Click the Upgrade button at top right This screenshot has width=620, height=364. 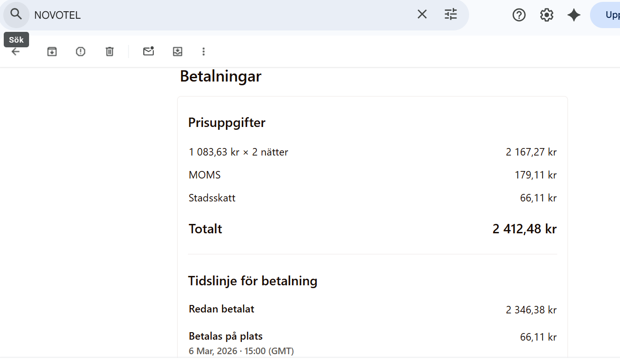click(x=605, y=15)
